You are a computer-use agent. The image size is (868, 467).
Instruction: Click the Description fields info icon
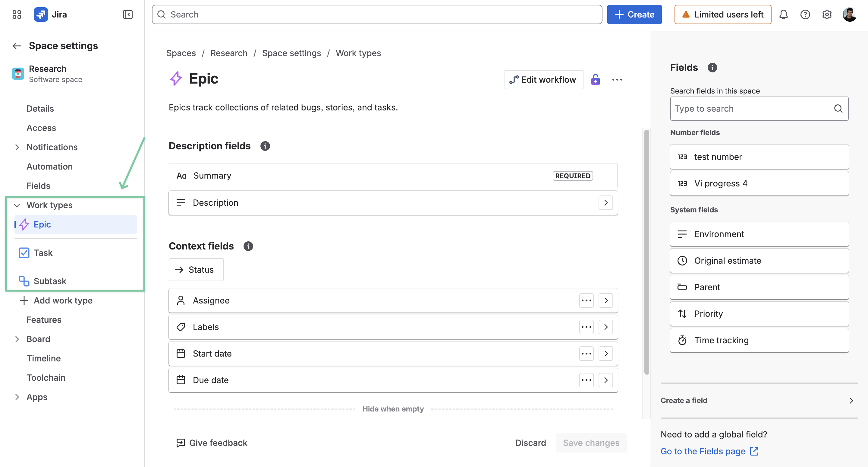(x=265, y=146)
